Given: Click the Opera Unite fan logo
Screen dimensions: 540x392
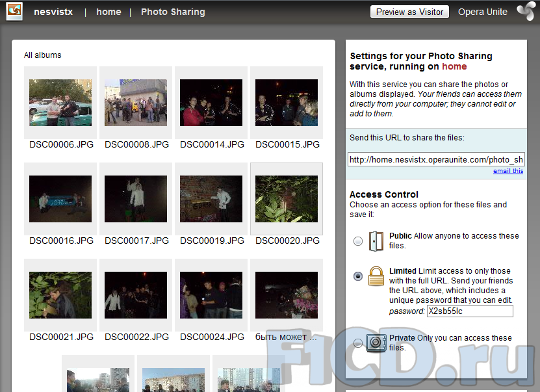Looking at the screenshot, I should (526, 12).
